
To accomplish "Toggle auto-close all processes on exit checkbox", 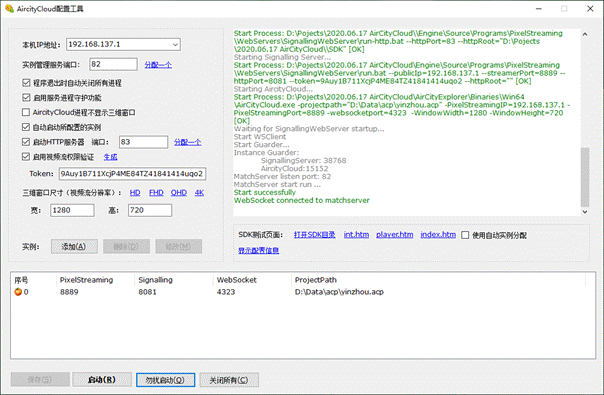I will (x=26, y=83).
